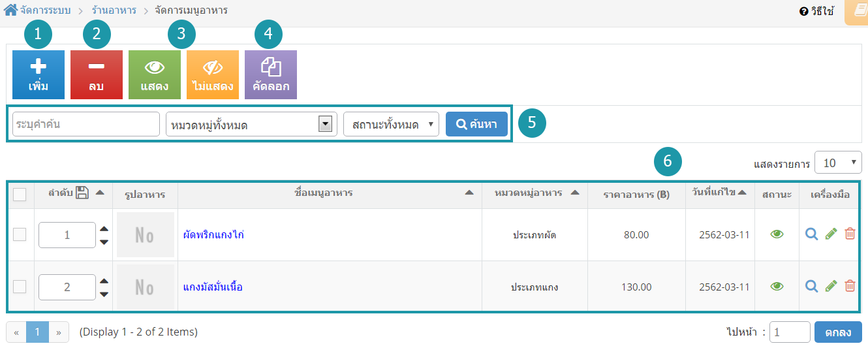The height and width of the screenshot is (348, 868).
Task: Go to จัดการระบบ home breadcrumb
Action: pos(37,10)
